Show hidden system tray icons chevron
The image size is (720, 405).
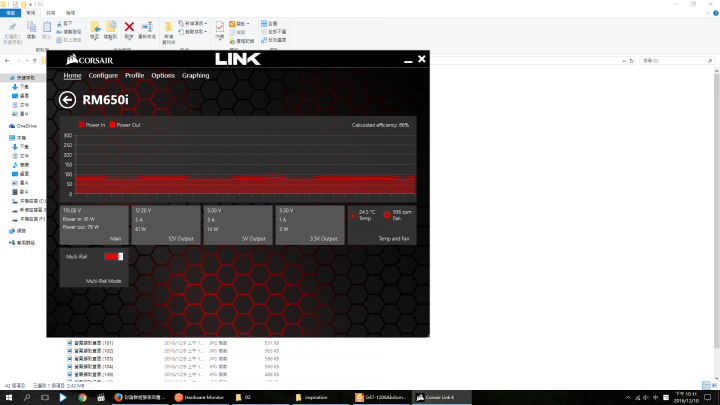[x=628, y=398]
